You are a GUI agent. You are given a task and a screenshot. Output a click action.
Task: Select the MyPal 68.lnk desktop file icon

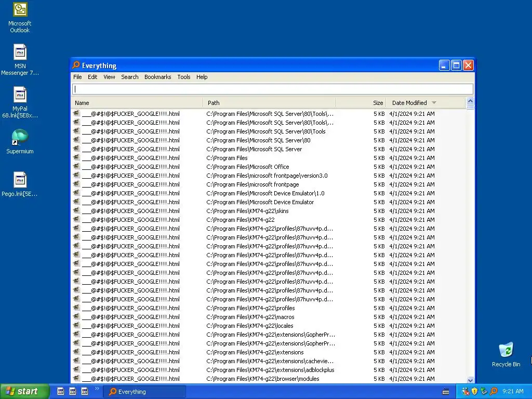click(20, 103)
